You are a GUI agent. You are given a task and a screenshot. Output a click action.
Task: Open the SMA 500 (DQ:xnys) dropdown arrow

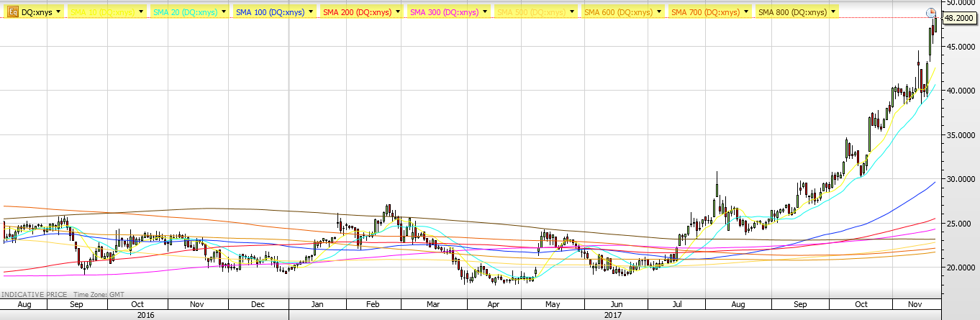tap(571, 12)
